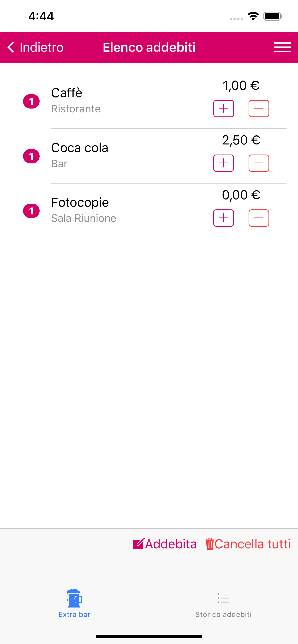Tap the Caffè quantity badge
This screenshot has height=644, width=298.
point(31,101)
